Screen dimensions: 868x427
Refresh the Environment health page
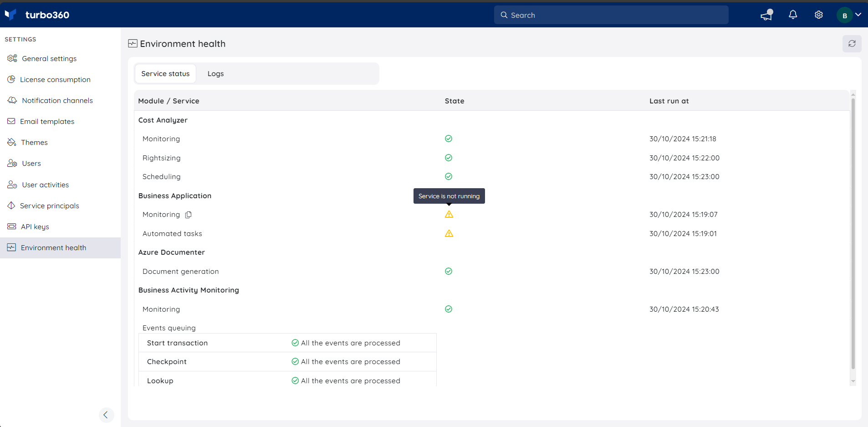pos(852,44)
